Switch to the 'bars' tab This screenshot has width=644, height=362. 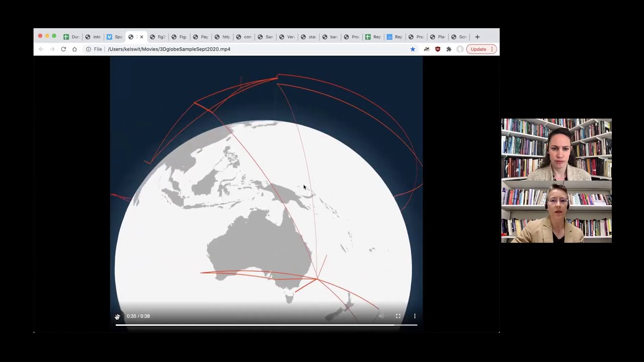click(x=331, y=37)
